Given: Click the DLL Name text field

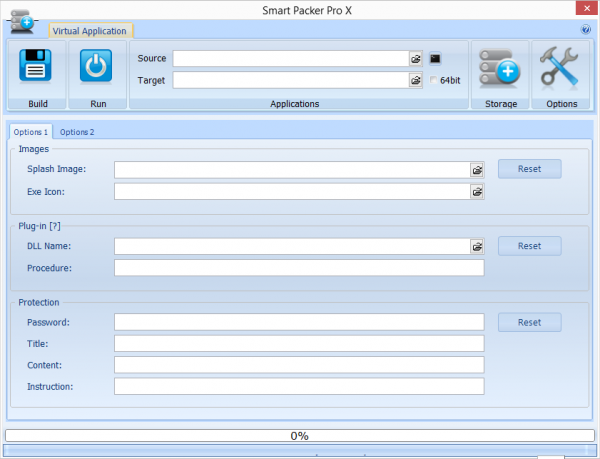Looking at the screenshot, I should coord(292,247).
